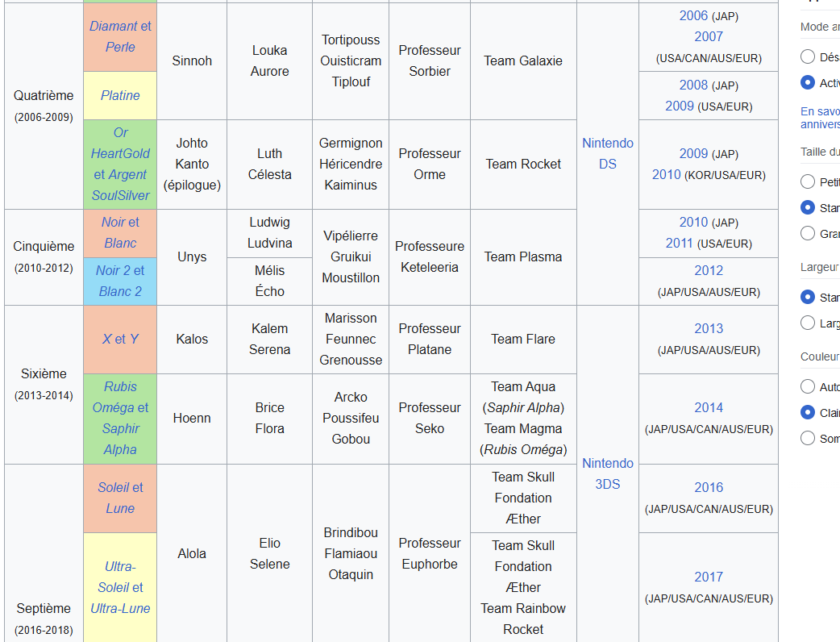Open the Blanc link under Noir et
The height and width of the screenshot is (642, 840).
[x=120, y=244]
